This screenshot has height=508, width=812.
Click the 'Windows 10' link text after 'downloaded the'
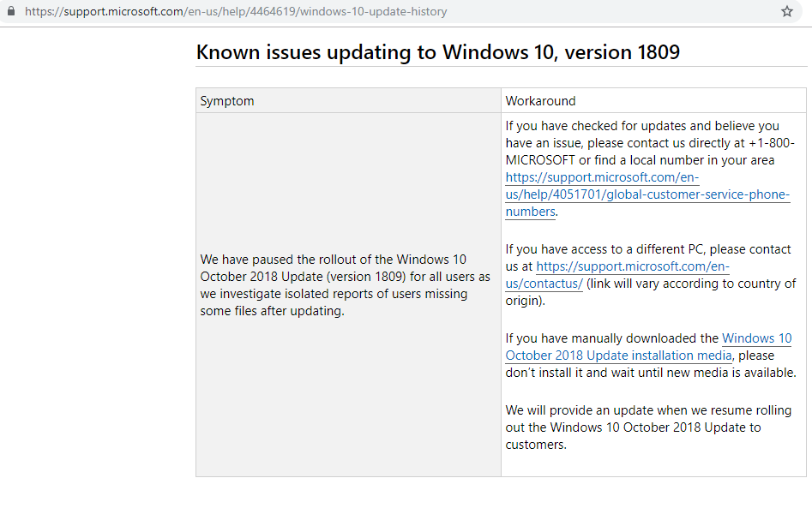point(756,338)
